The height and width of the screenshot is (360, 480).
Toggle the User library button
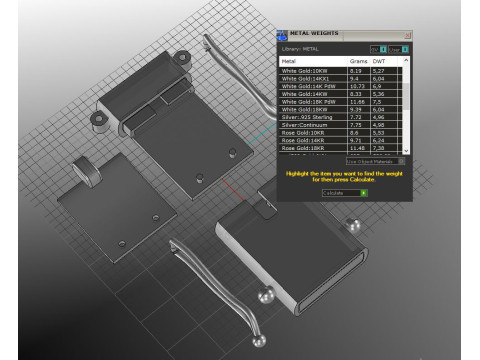tap(398, 49)
